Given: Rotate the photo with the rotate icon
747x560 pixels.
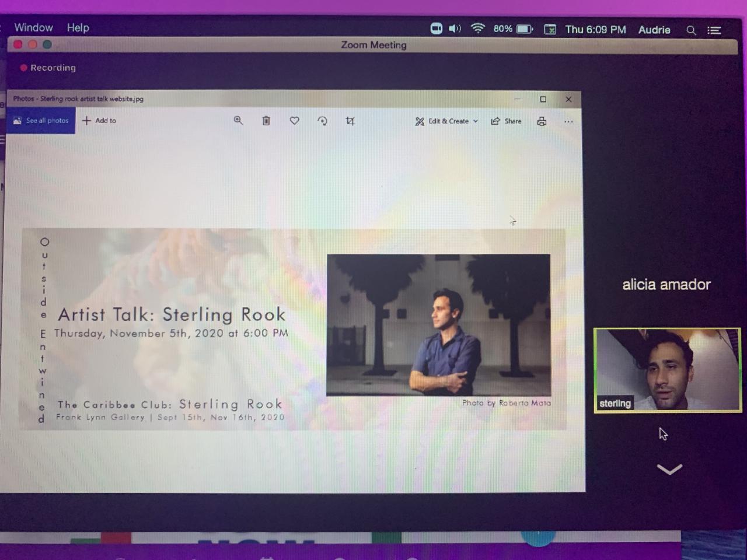Looking at the screenshot, I should [x=322, y=121].
